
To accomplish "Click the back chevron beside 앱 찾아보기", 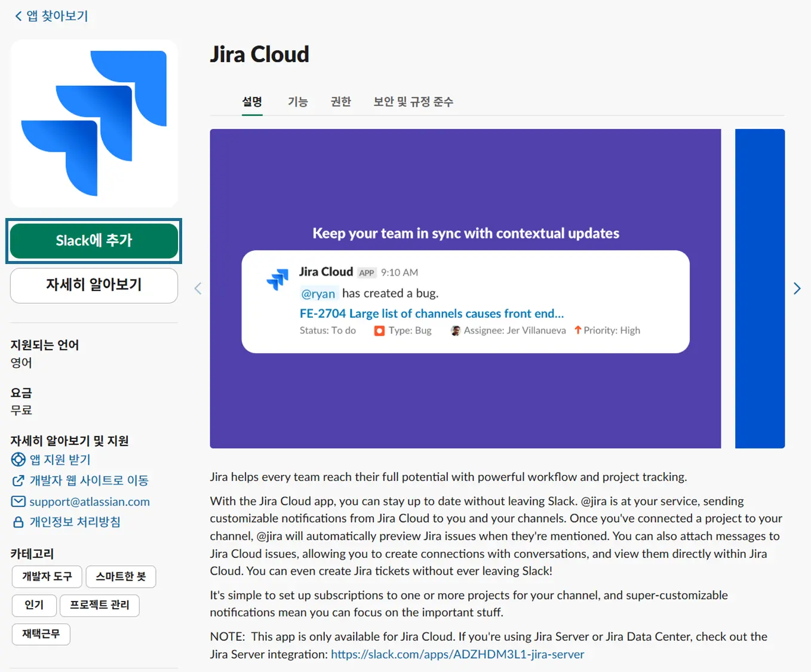I will pyautogui.click(x=19, y=16).
